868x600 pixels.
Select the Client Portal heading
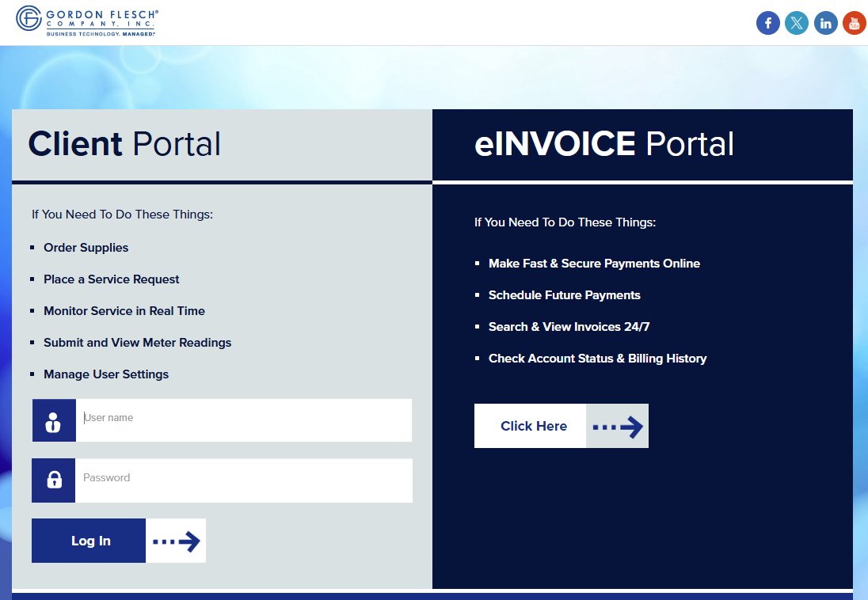(x=124, y=144)
